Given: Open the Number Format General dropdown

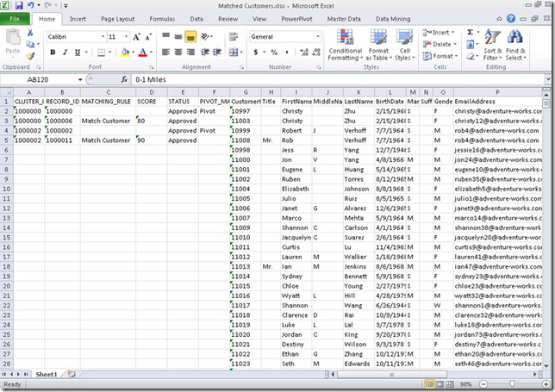Looking at the screenshot, I should 317,36.
